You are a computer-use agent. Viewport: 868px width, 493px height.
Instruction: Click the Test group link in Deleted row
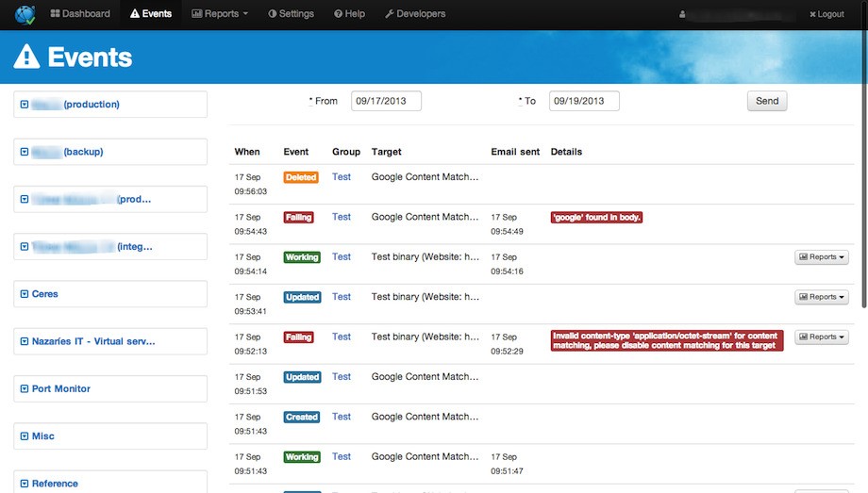click(341, 177)
